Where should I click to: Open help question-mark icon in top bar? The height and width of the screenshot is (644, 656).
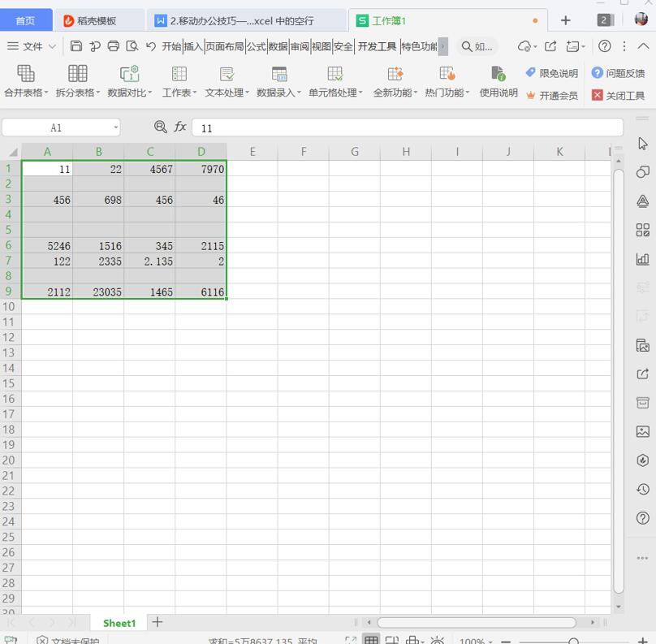tap(605, 46)
